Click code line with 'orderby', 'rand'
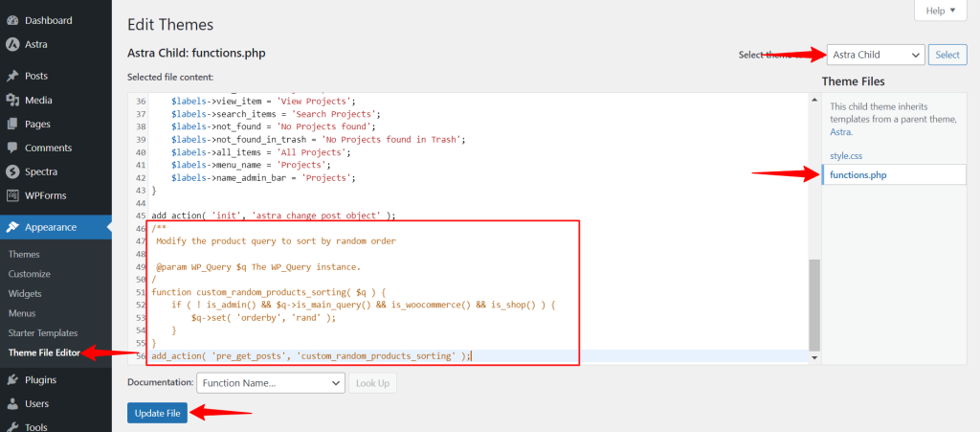Image resolution: width=980 pixels, height=432 pixels. [264, 318]
